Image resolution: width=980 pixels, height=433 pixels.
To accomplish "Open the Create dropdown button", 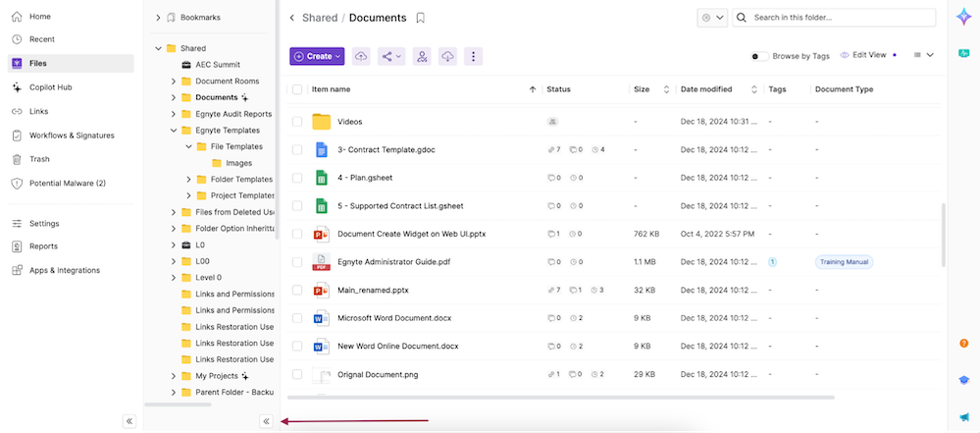I will coord(317,56).
